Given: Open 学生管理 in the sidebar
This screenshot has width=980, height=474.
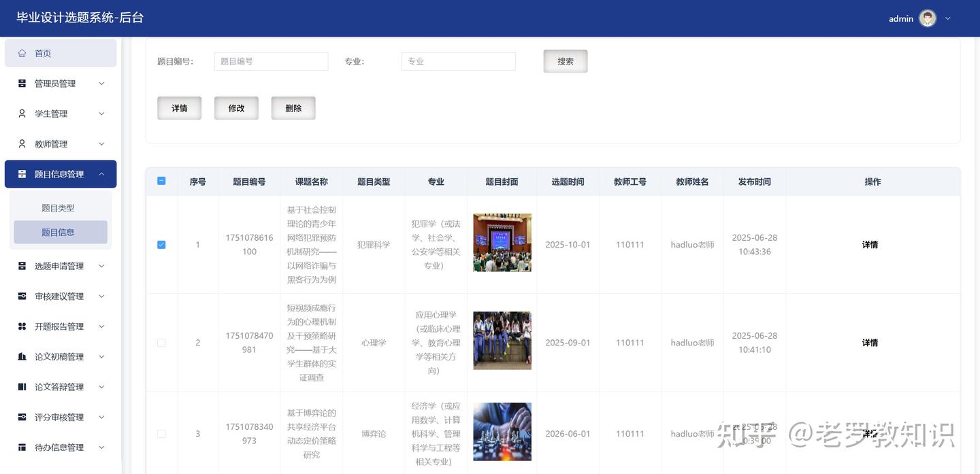Looking at the screenshot, I should point(61,114).
